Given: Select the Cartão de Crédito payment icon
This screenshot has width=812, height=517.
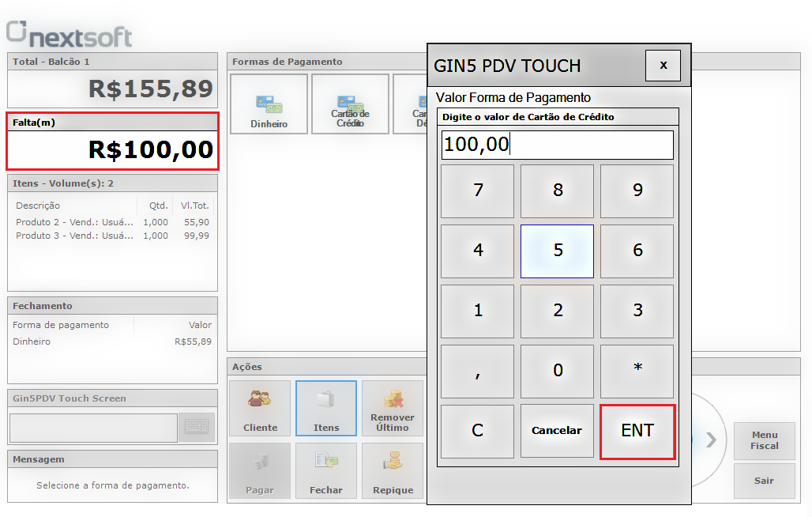Looking at the screenshot, I should point(350,103).
